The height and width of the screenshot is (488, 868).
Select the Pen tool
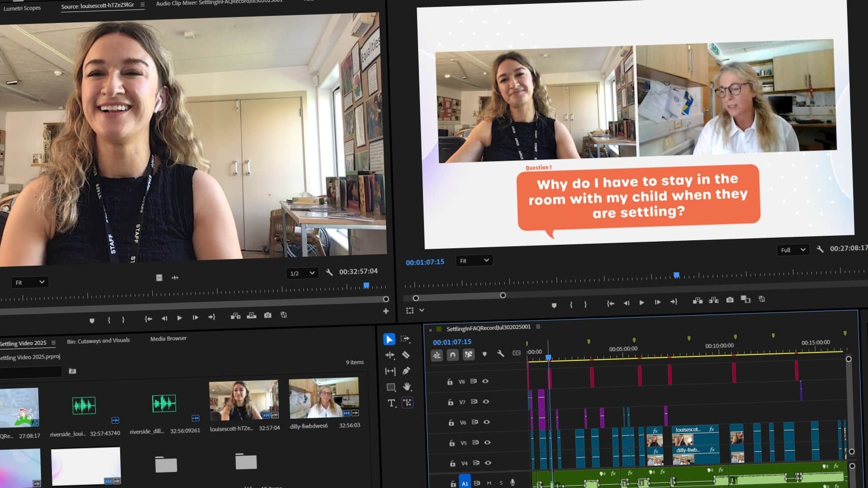coord(406,371)
